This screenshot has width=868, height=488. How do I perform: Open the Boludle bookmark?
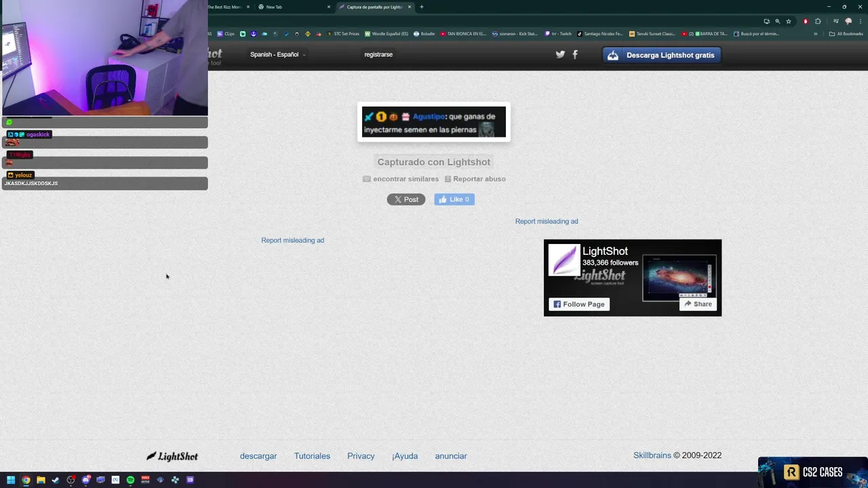424,34
